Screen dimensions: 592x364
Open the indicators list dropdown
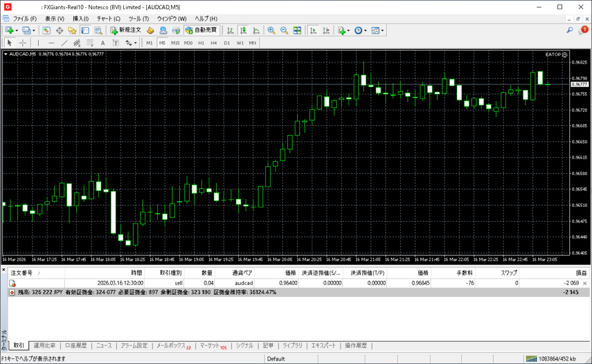349,31
